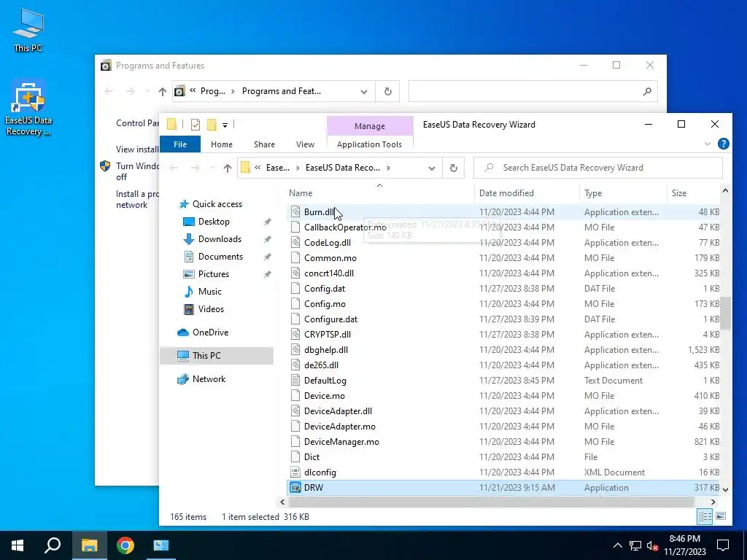Go up one folder level in Explorer
This screenshot has width=747, height=560.
pyautogui.click(x=228, y=168)
